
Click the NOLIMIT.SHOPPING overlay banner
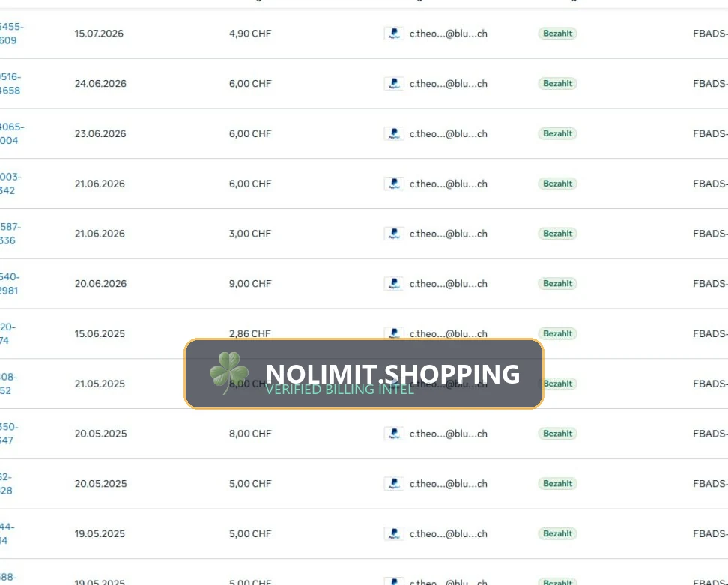click(x=363, y=374)
